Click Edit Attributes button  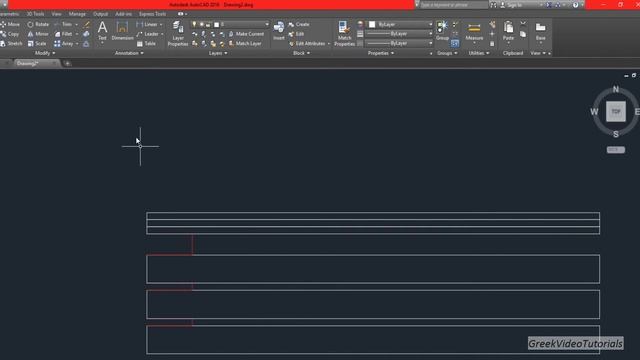click(307, 43)
